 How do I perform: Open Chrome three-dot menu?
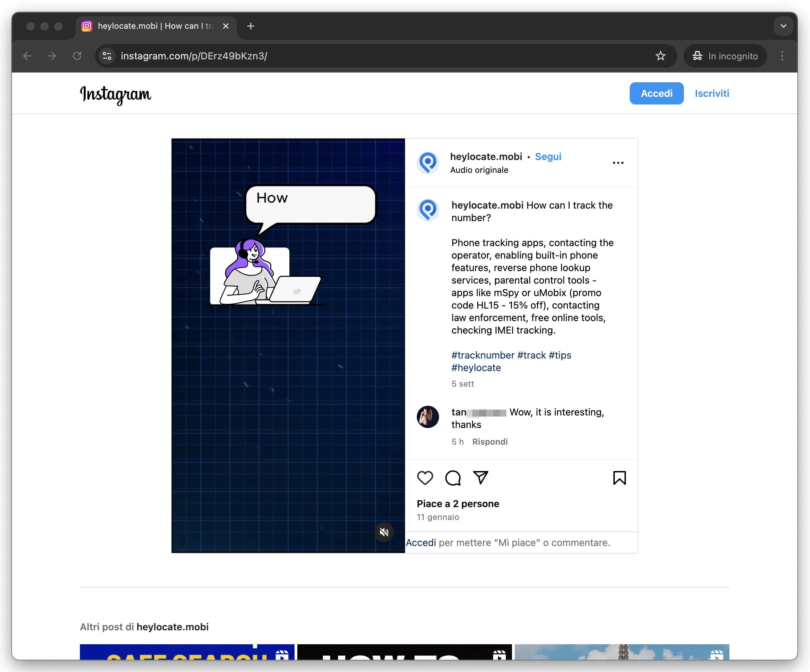[782, 56]
